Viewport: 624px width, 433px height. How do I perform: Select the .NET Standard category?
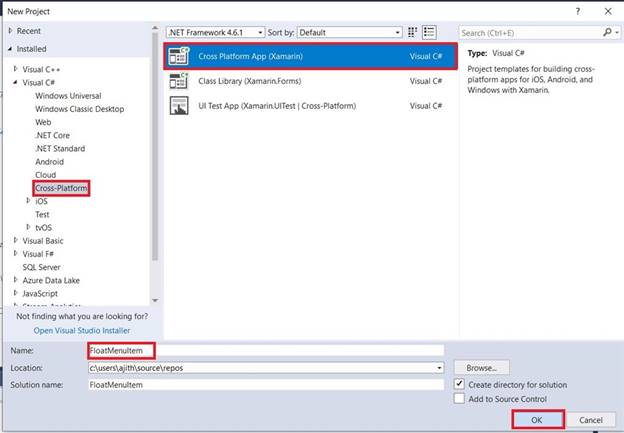pyautogui.click(x=60, y=148)
